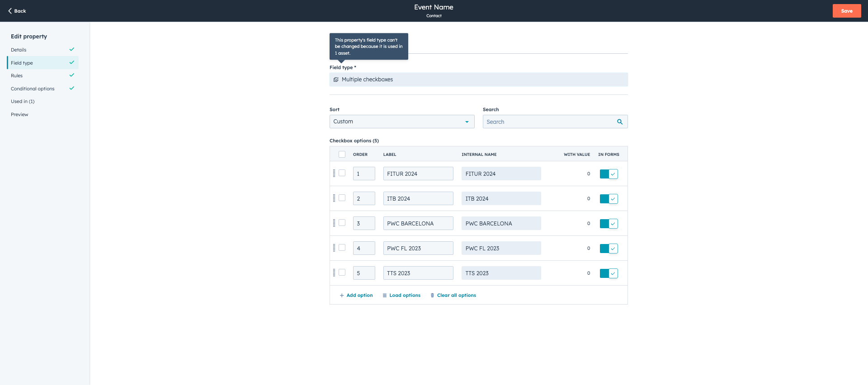The height and width of the screenshot is (385, 868).
Task: Check the FITUR 2024 row checkbox
Action: click(x=342, y=173)
